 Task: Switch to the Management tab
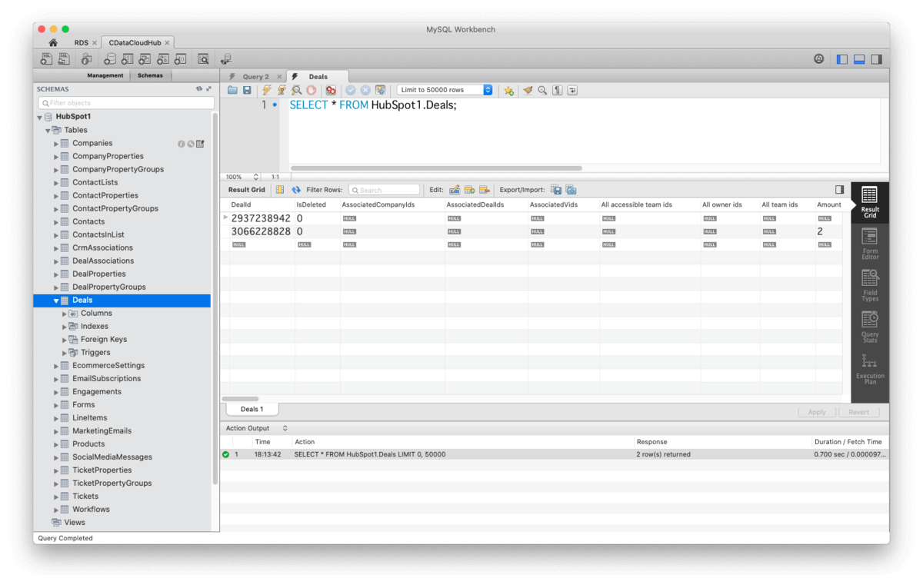click(x=105, y=75)
